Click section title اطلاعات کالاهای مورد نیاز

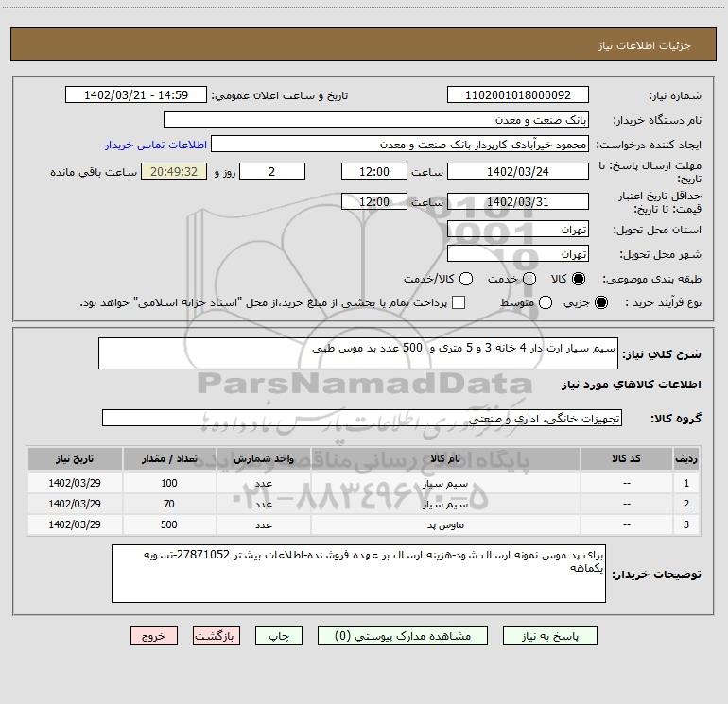coord(631,385)
